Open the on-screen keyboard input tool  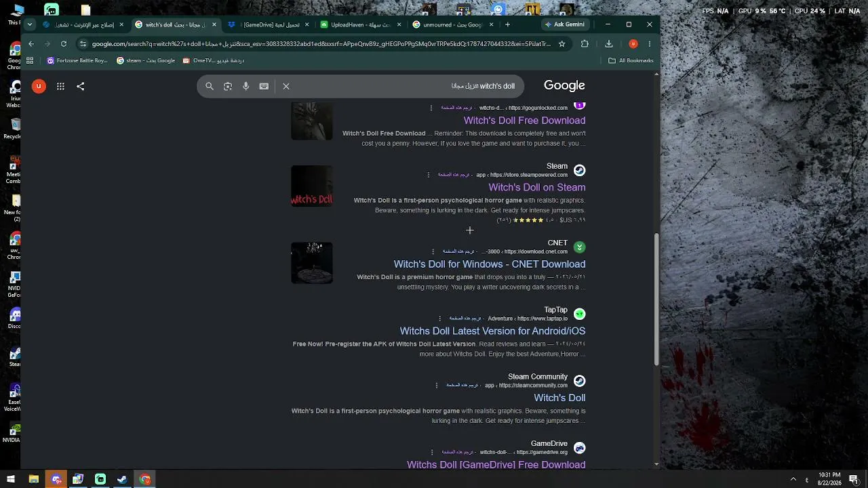coord(264,86)
